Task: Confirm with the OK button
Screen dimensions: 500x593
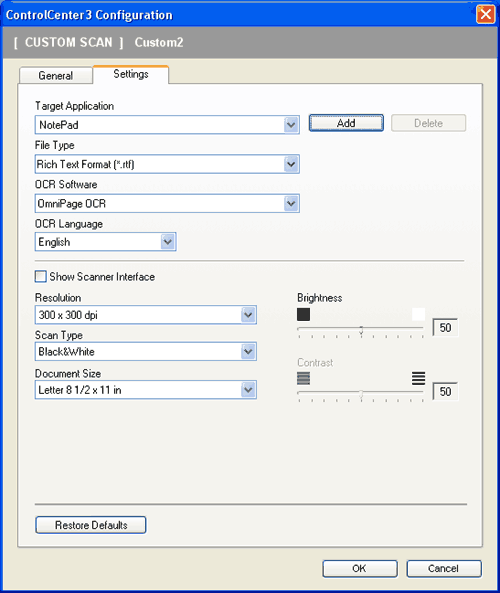Action: tap(360, 568)
